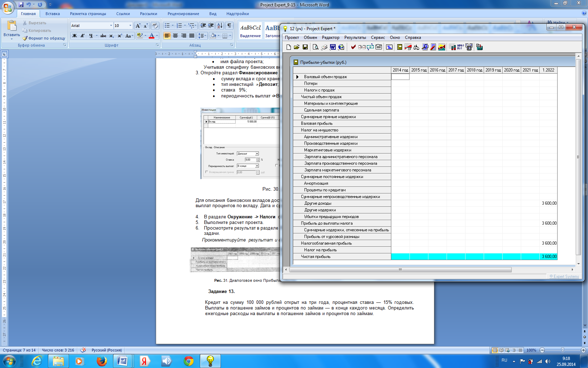This screenshot has height=368, width=588.
Task: Justify text alignment in Word
Action: point(192,36)
